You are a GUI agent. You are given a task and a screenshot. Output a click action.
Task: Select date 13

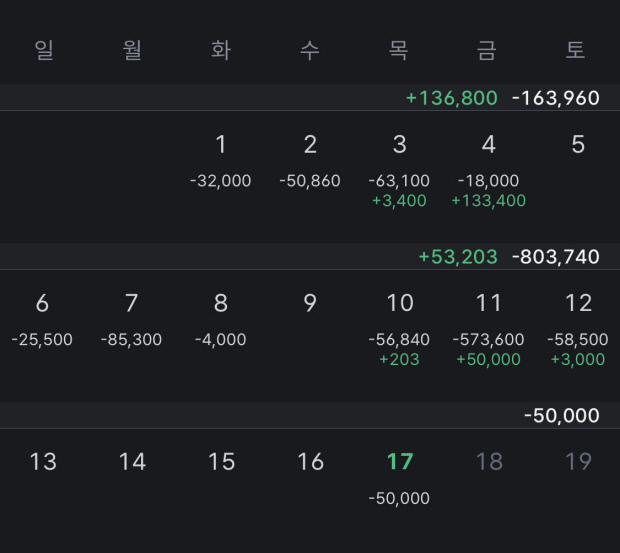click(x=42, y=462)
